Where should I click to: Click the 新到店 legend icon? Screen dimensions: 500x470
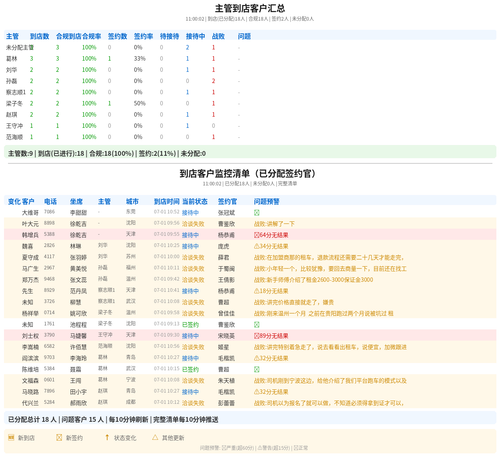click(x=11, y=437)
